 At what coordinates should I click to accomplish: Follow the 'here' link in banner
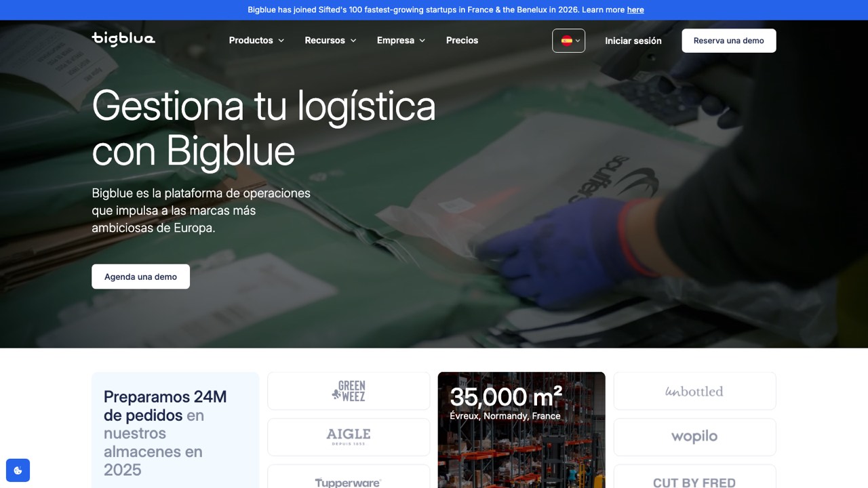635,10
